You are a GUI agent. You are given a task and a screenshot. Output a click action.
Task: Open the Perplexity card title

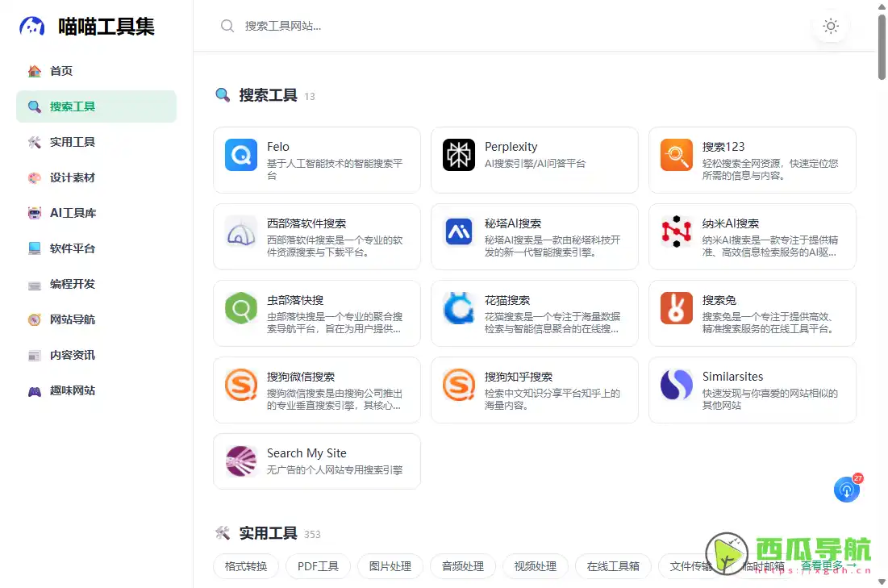[x=511, y=147]
